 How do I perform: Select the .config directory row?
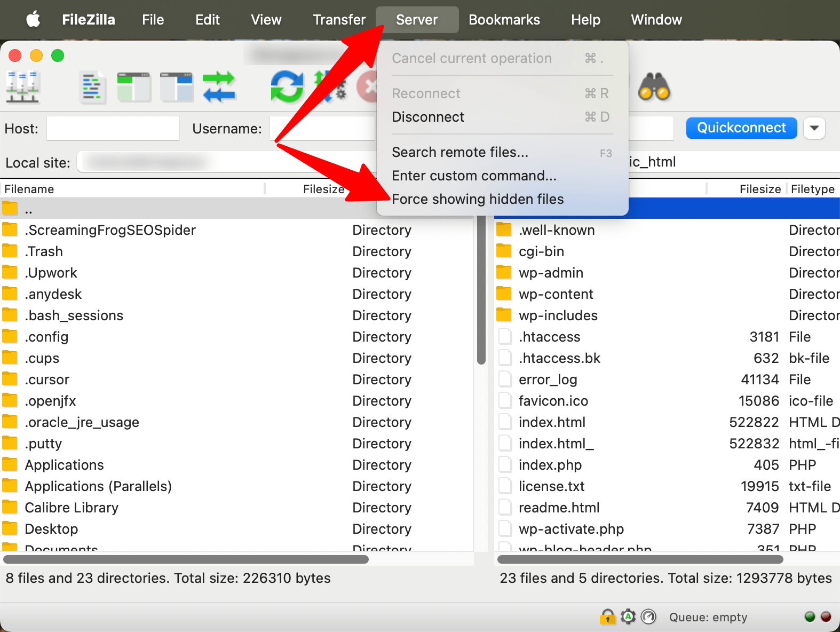click(236, 336)
